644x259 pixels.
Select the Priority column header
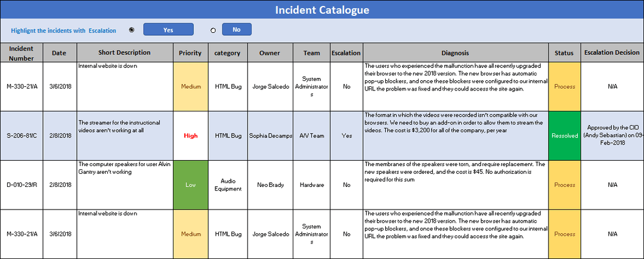[190, 52]
